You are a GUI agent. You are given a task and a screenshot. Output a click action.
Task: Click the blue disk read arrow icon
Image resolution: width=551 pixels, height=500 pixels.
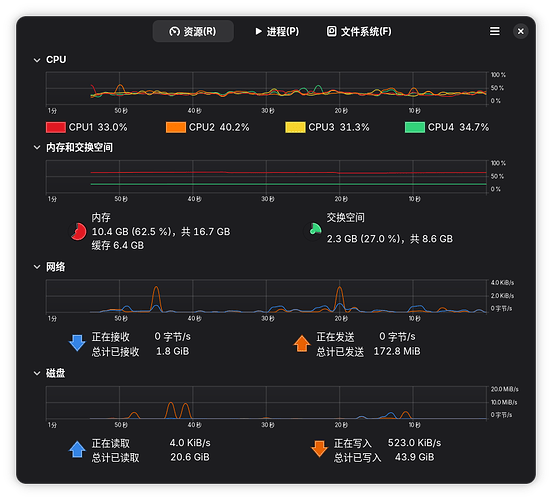[x=77, y=449]
